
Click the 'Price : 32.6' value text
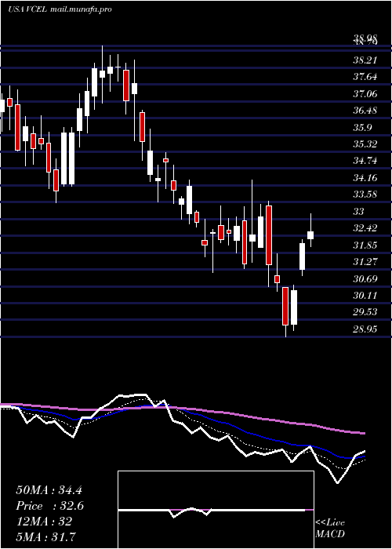pos(50,506)
